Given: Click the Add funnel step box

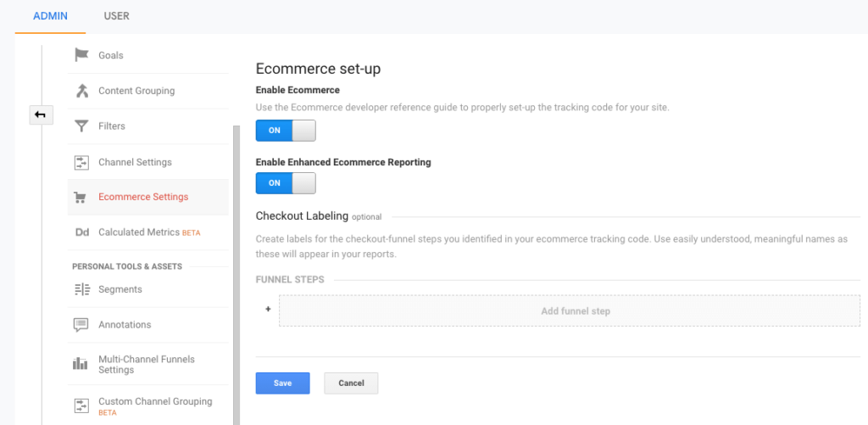Looking at the screenshot, I should (570, 310).
